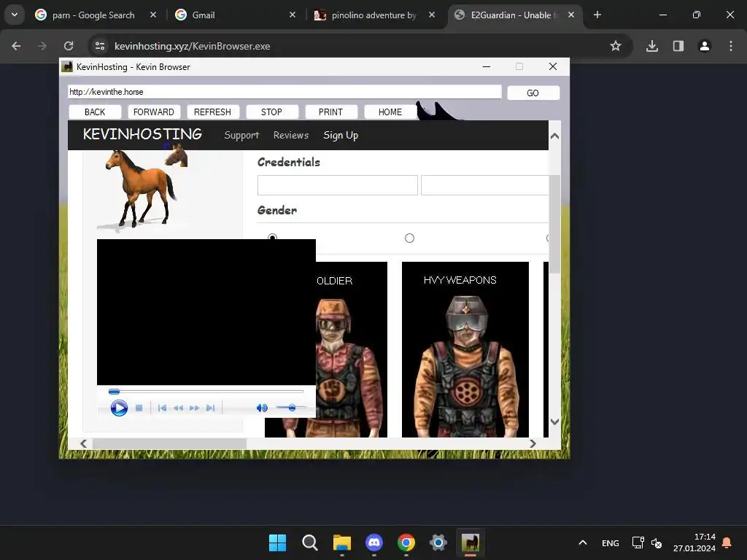Click the Chrome address bar URL

[x=193, y=46]
